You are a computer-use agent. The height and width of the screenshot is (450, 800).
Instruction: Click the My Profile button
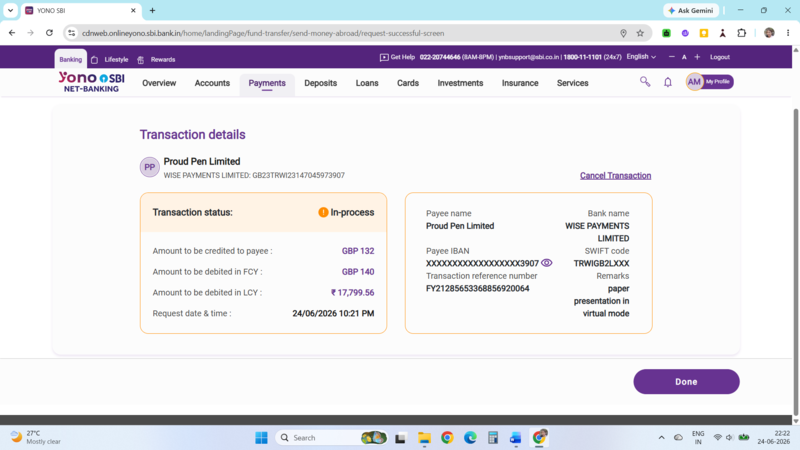pos(717,82)
